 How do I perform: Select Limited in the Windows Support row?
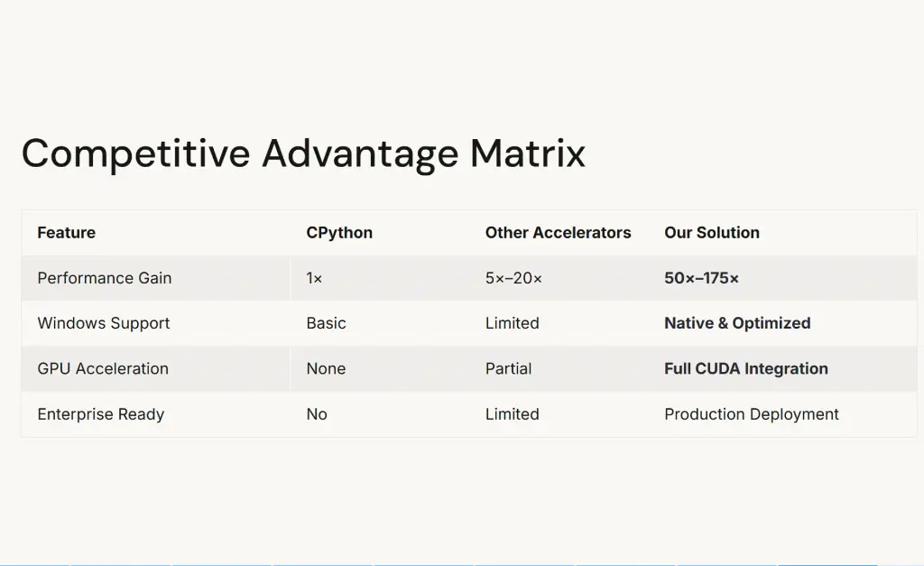[x=512, y=323]
